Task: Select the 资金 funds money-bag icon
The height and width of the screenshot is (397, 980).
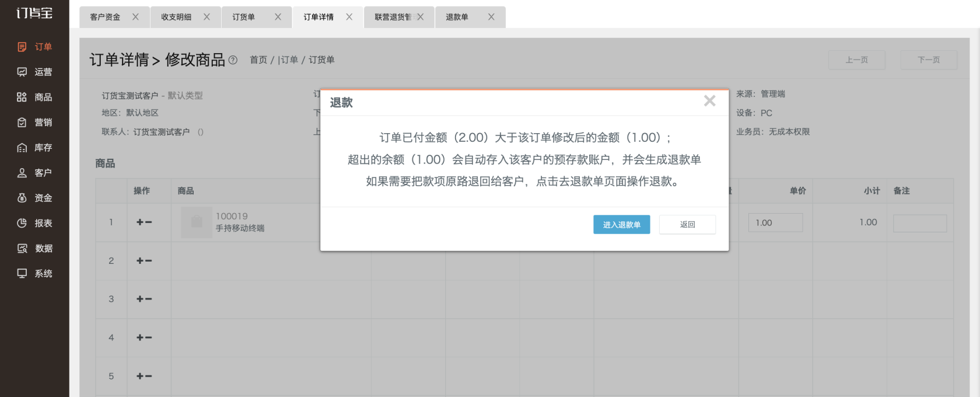Action: 22,198
